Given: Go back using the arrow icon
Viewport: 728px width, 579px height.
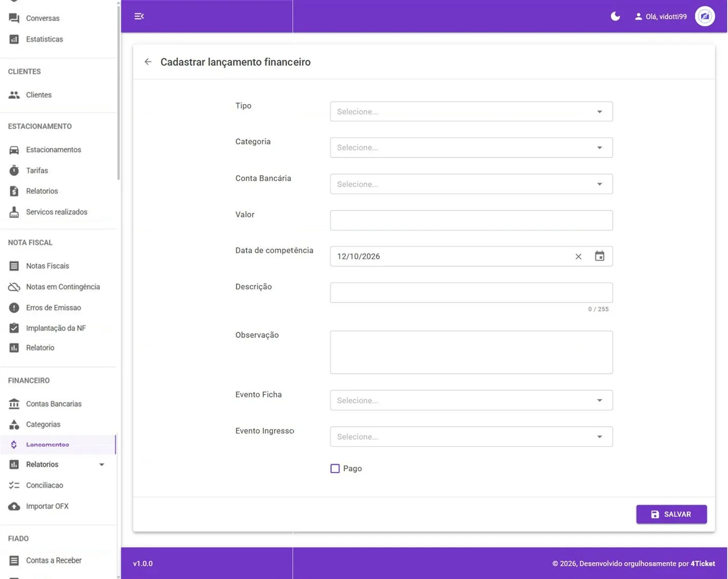Looking at the screenshot, I should [148, 62].
